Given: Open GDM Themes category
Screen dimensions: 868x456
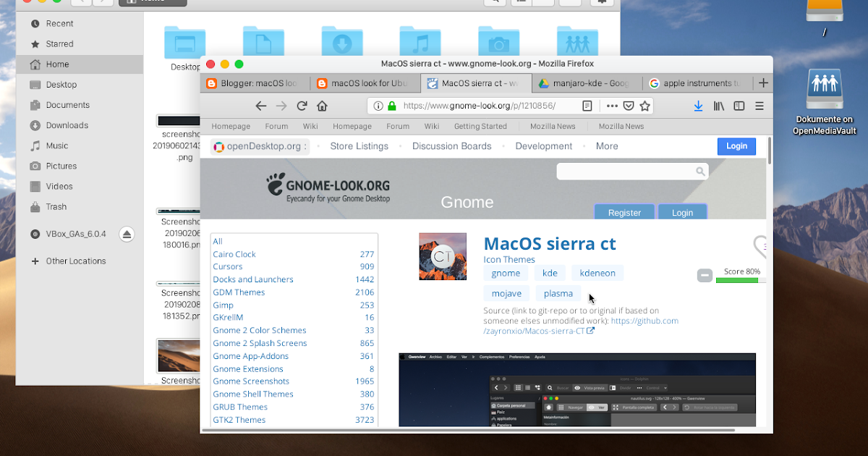Looking at the screenshot, I should tap(239, 292).
